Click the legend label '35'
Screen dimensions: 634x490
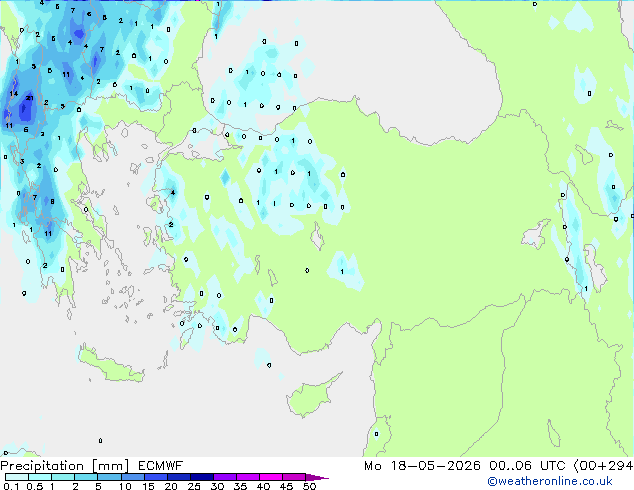click(240, 486)
